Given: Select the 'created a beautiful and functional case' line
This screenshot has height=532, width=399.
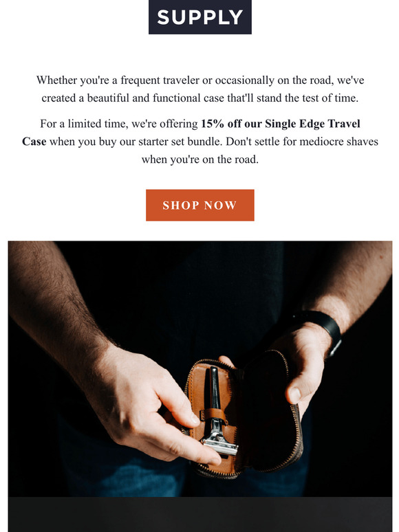Looking at the screenshot, I should pyautogui.click(x=200, y=98).
